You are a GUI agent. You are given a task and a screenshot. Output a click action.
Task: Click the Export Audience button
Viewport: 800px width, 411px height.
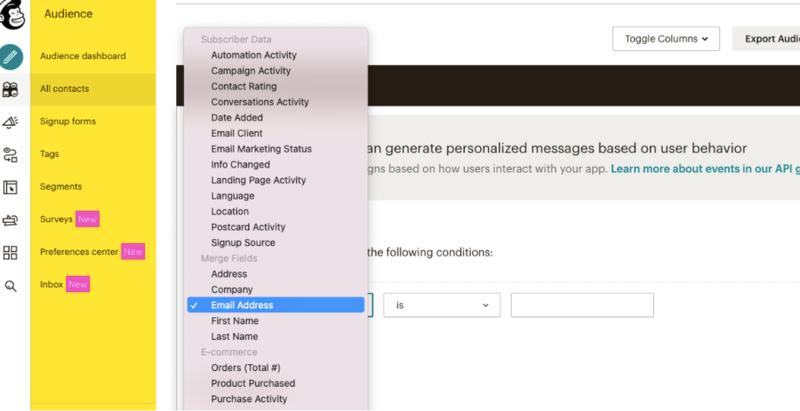(766, 39)
